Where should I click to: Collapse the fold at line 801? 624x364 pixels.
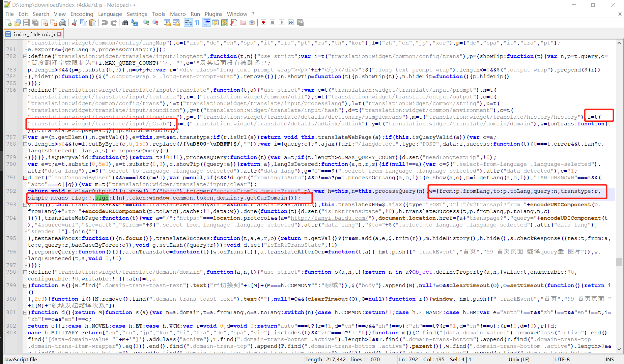(x=25, y=312)
